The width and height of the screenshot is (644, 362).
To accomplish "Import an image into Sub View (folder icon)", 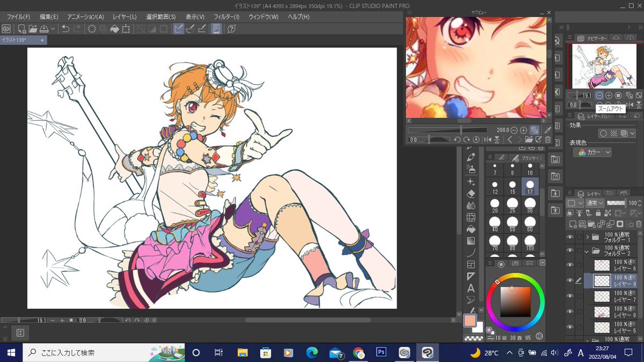I will 529,139.
